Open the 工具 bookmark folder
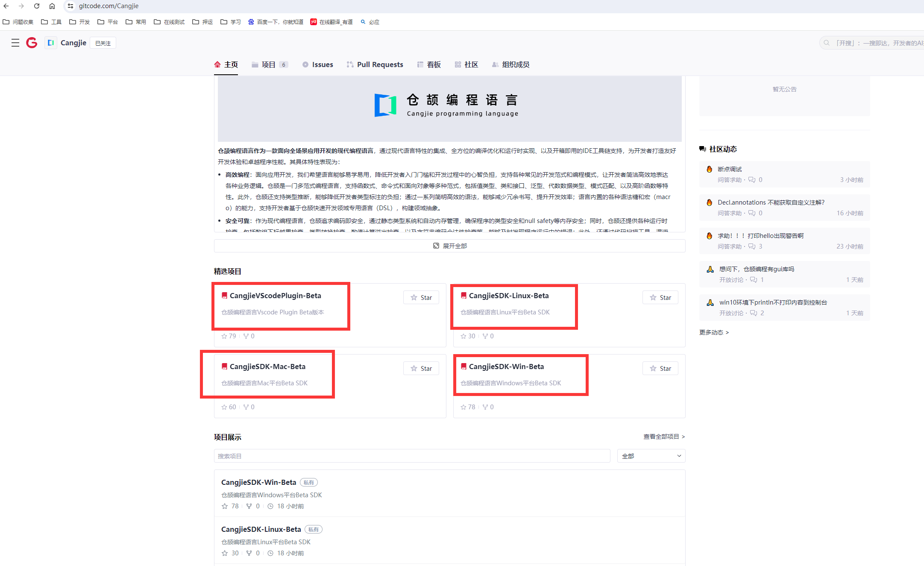 51,22
